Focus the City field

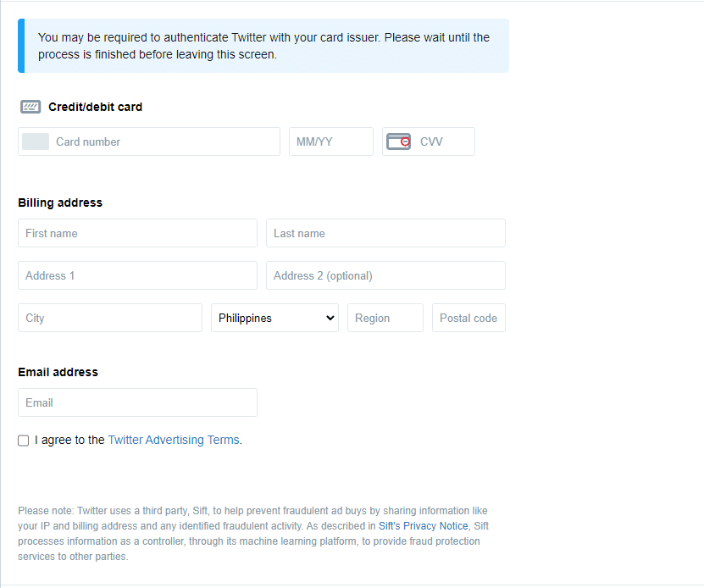110,318
